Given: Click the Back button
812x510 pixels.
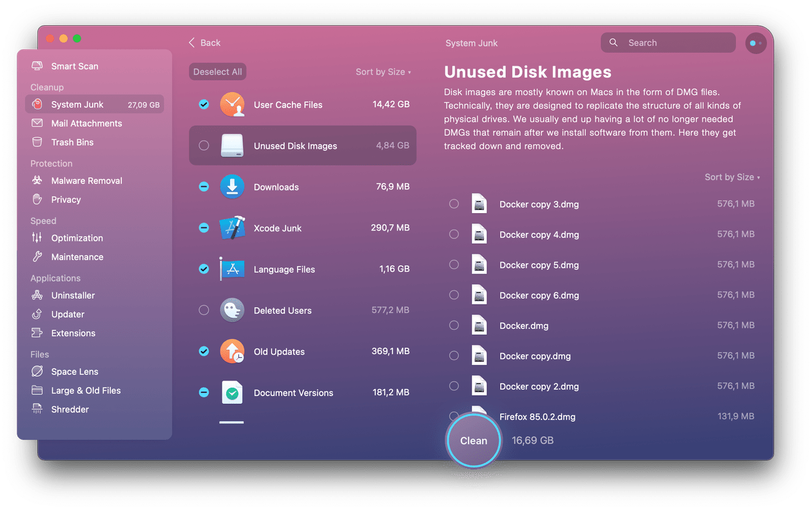Looking at the screenshot, I should tap(204, 42).
